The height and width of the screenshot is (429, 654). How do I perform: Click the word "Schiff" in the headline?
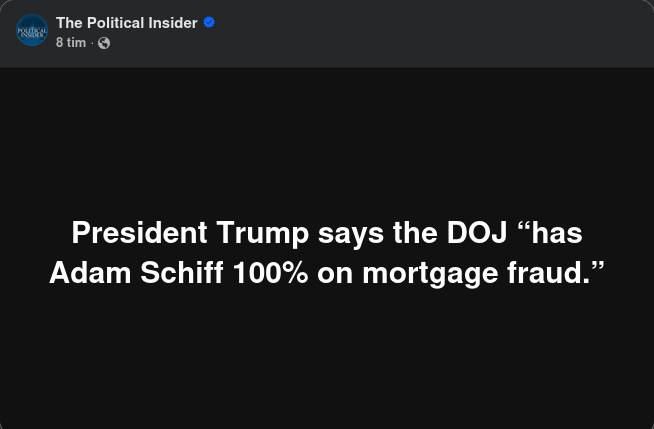[182, 273]
